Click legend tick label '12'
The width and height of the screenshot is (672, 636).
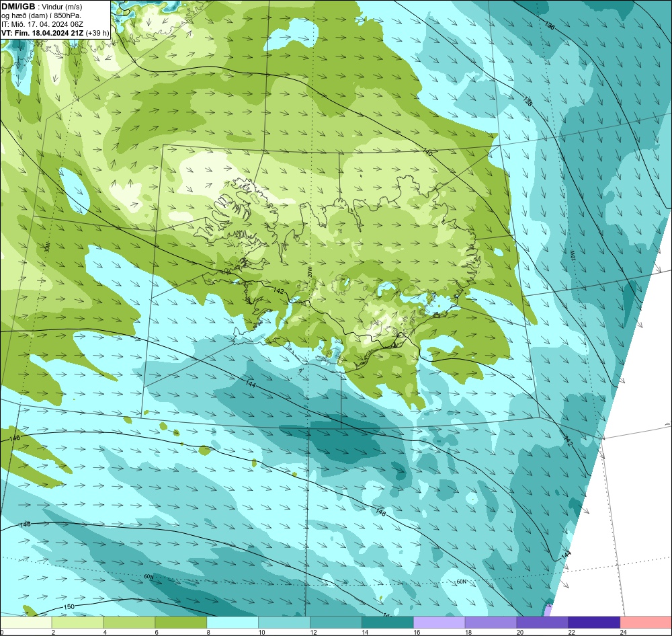click(313, 632)
